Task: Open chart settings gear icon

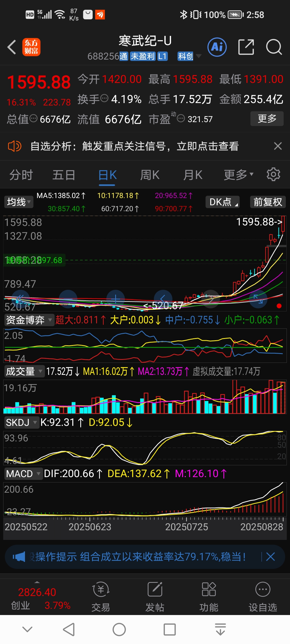Action: [273, 175]
